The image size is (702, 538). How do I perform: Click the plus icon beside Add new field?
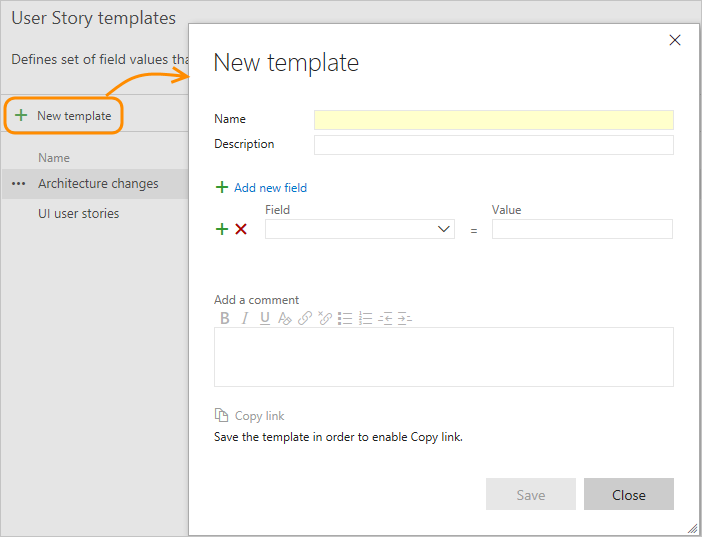click(222, 187)
